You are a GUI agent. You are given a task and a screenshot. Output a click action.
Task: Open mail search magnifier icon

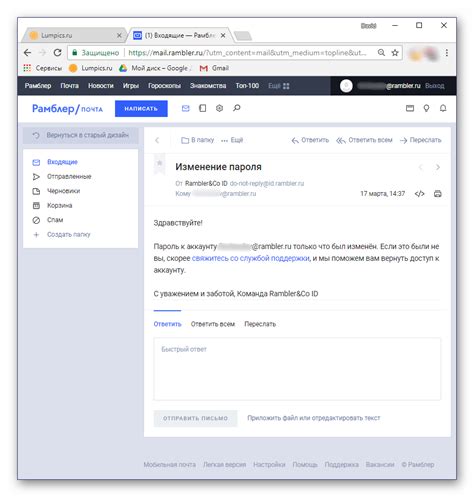point(237,108)
